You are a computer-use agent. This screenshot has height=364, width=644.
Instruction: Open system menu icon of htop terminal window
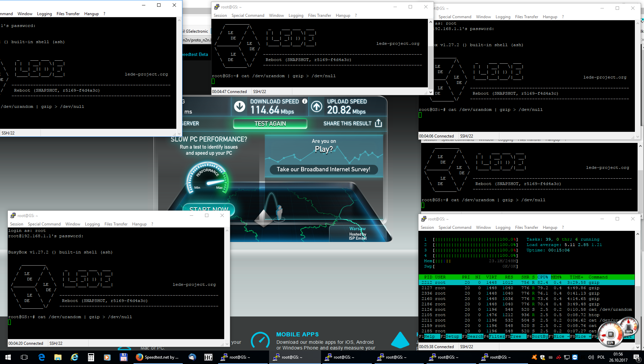(x=424, y=219)
